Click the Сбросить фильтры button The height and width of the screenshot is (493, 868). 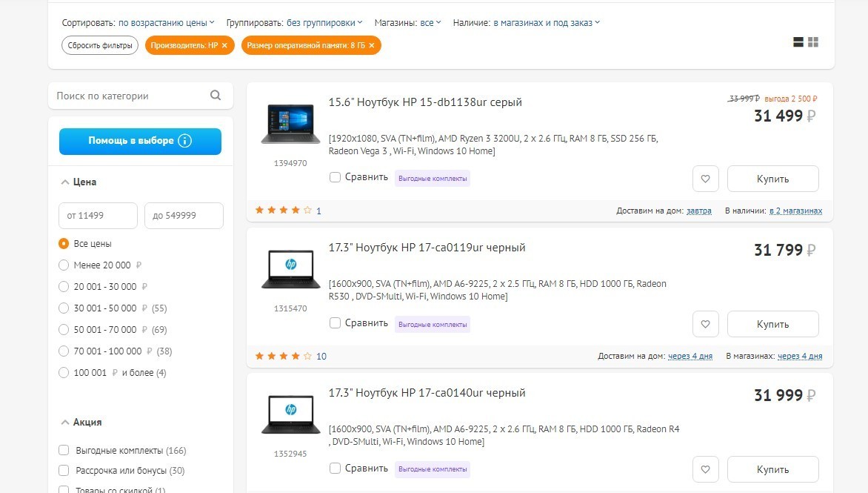tap(100, 45)
